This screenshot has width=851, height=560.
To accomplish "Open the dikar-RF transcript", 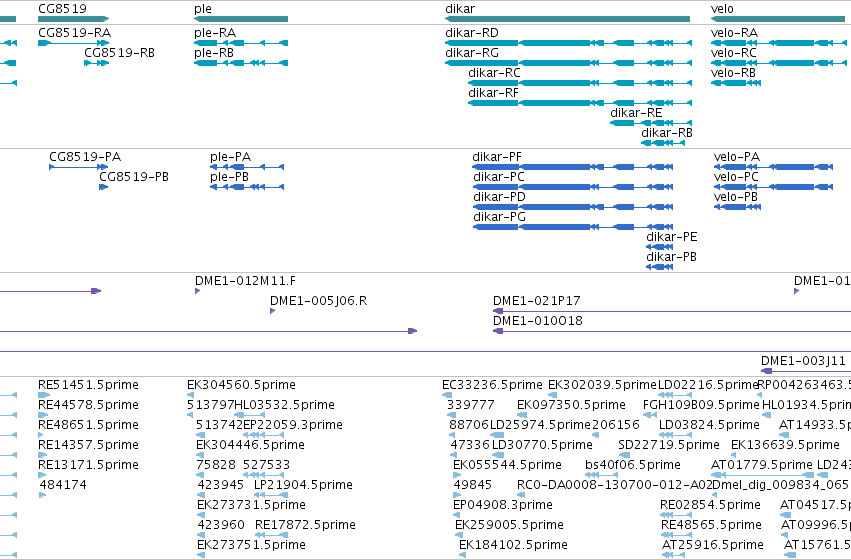I will click(x=580, y=103).
